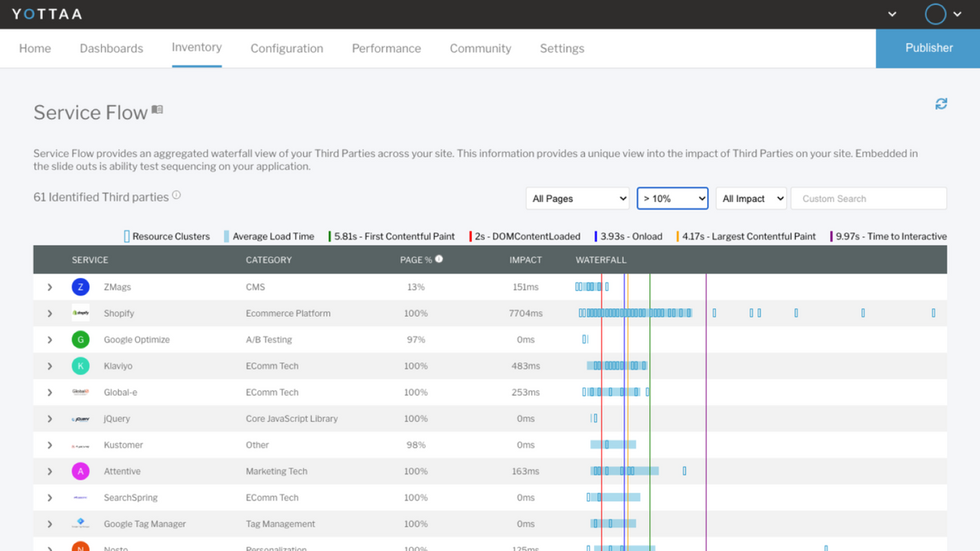Image resolution: width=980 pixels, height=551 pixels.
Task: Click the ZMags 13% page value
Action: coord(416,287)
